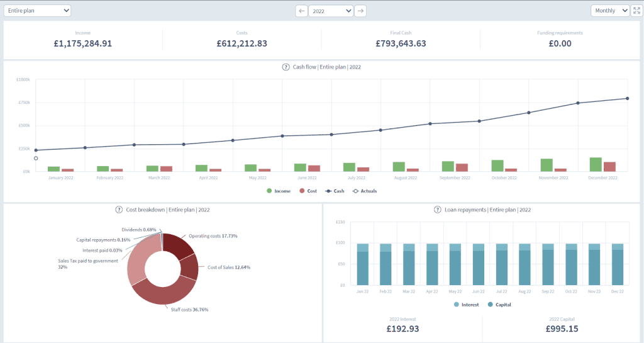Toggle Income series in cash flow legend

pos(279,191)
